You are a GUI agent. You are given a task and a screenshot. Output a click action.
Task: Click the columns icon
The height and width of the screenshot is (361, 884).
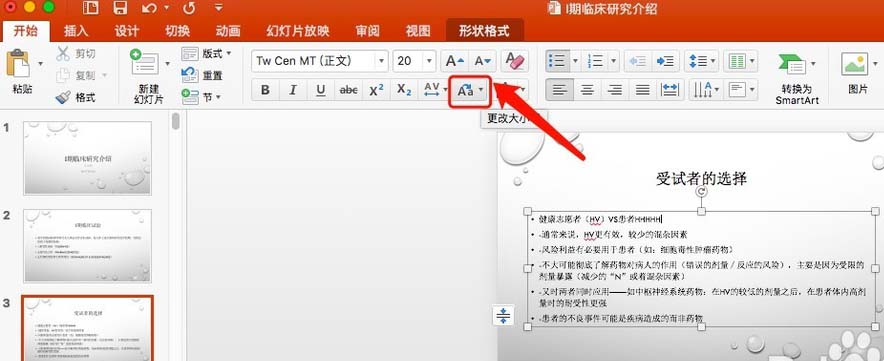tap(736, 61)
